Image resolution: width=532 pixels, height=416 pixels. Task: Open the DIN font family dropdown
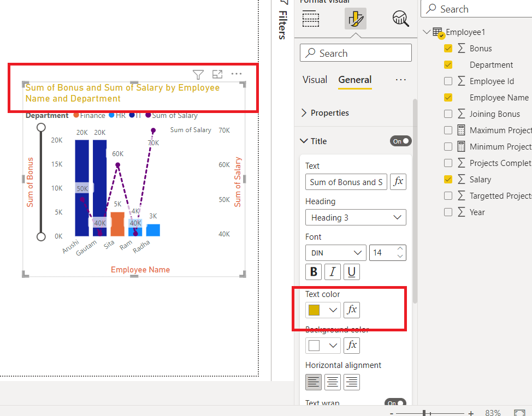tap(335, 253)
